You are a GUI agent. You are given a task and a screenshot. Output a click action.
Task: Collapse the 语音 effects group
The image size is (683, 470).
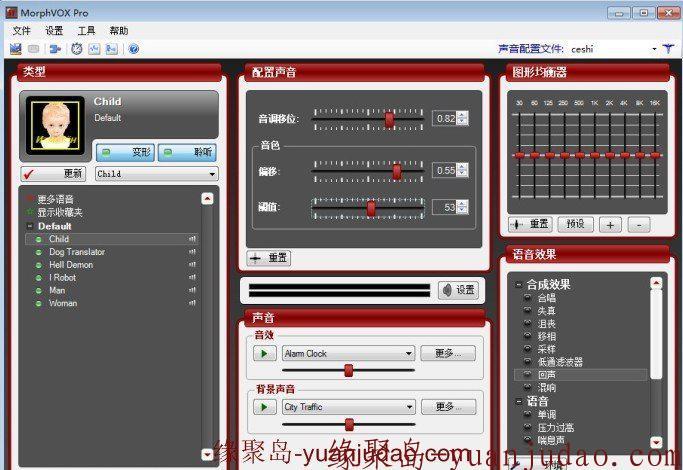(x=518, y=401)
